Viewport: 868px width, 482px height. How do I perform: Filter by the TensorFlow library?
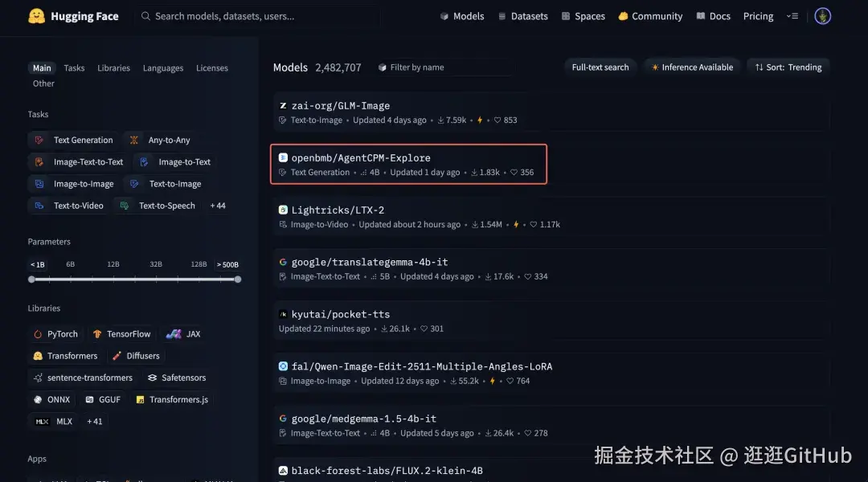[122, 333]
